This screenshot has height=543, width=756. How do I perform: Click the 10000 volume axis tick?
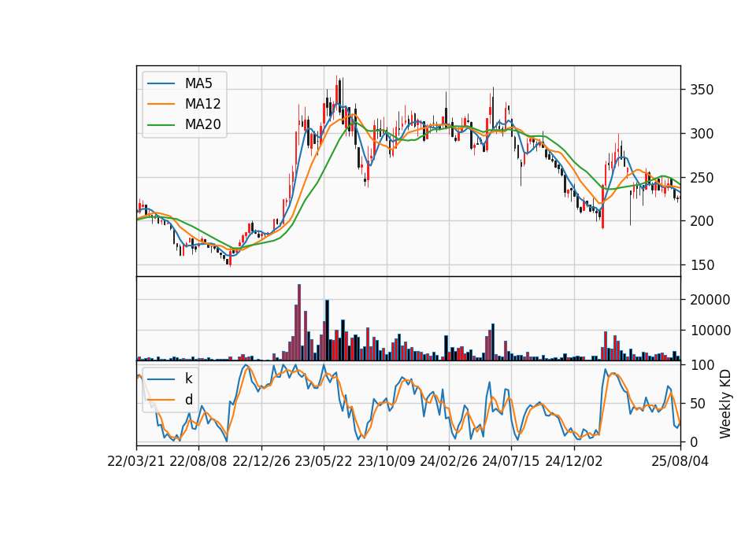pos(710,331)
